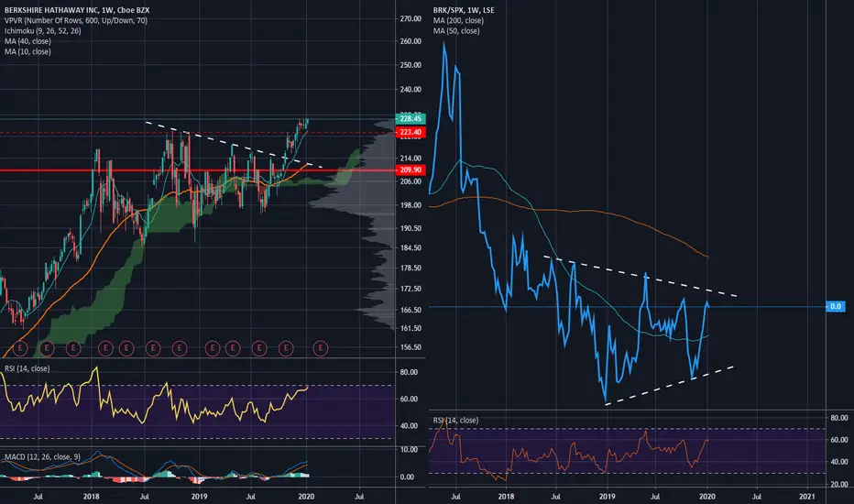Click the red 209.90 price line label
Viewport: 854px width, 504px height.
411,170
